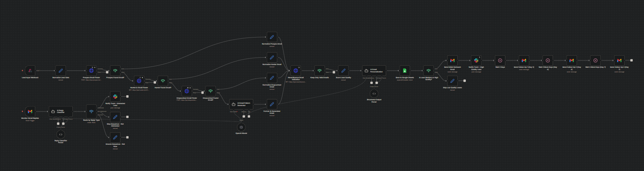The image size is (644, 171).
Task: Click output connector after Skip Low Quality Leads
Action: pos(465,81)
